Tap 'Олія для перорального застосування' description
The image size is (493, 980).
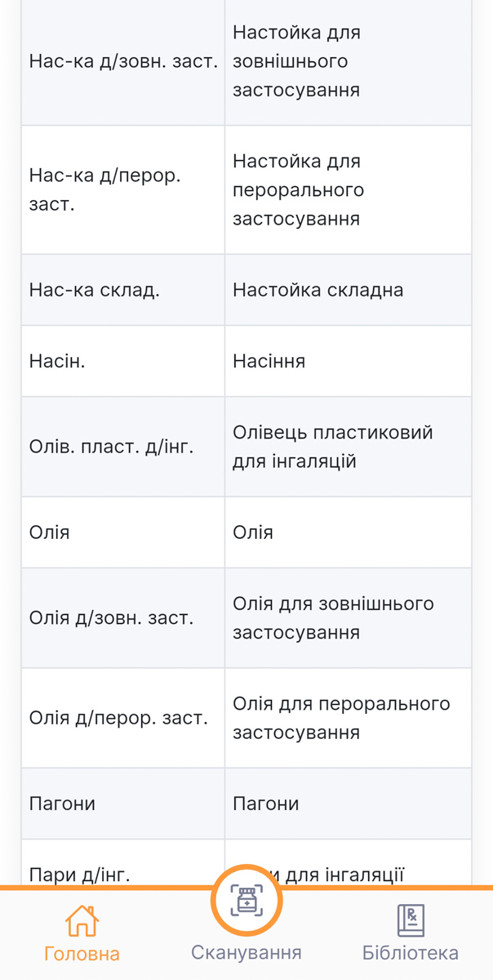(x=341, y=718)
